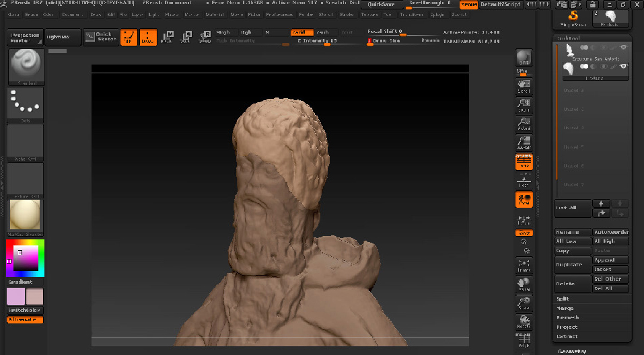Click the canvas Scroll icon
This screenshot has width=644, height=355.
[524, 86]
